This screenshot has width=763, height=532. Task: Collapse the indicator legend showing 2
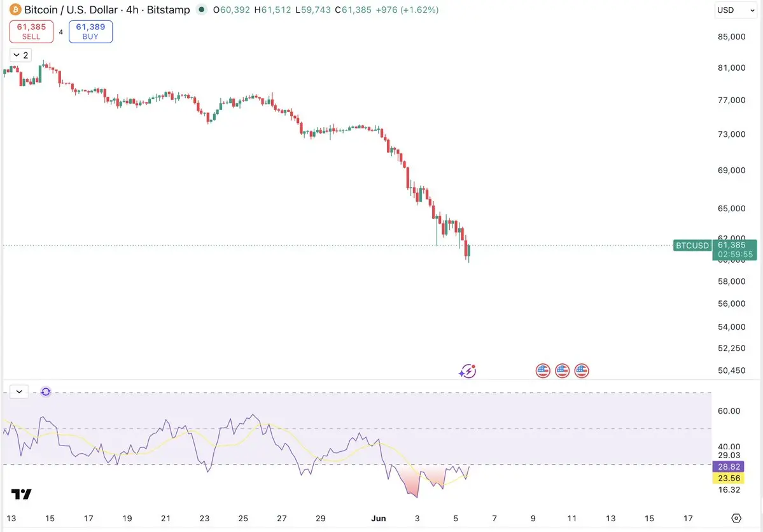point(20,55)
